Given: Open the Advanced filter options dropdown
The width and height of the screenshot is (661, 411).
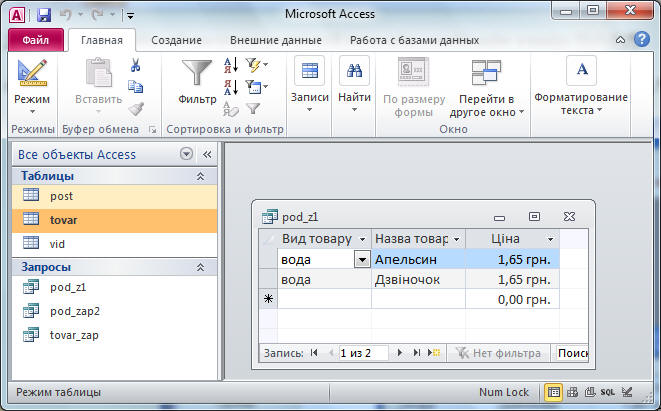Looking at the screenshot, I should pyautogui.click(x=257, y=87).
